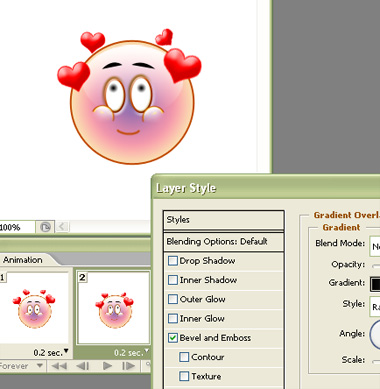Enable the Inner Glow checkbox

point(173,318)
